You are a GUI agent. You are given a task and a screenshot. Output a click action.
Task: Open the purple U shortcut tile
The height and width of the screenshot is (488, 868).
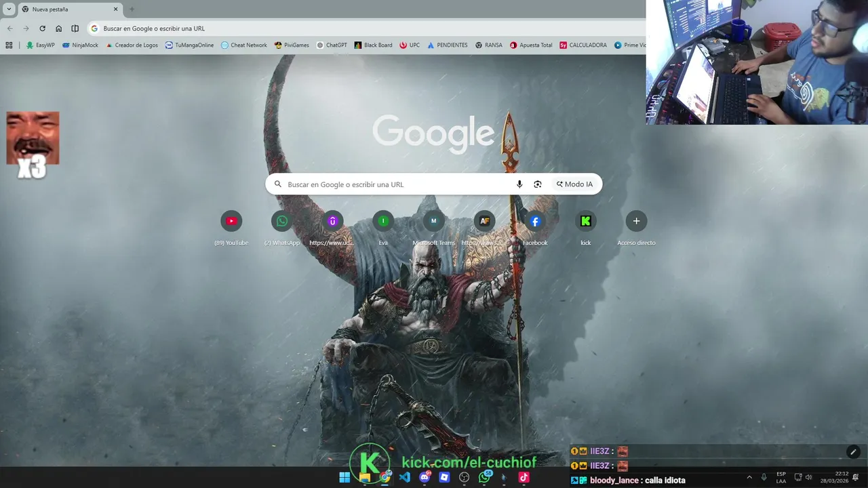point(332,228)
